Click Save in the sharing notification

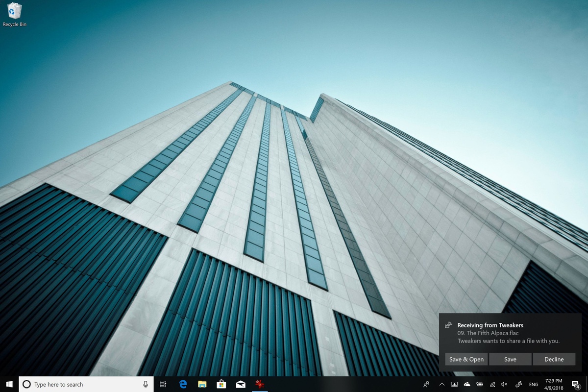(510, 359)
